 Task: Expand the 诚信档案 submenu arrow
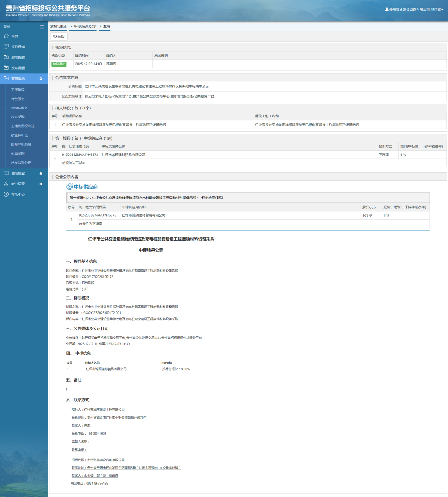click(41, 173)
